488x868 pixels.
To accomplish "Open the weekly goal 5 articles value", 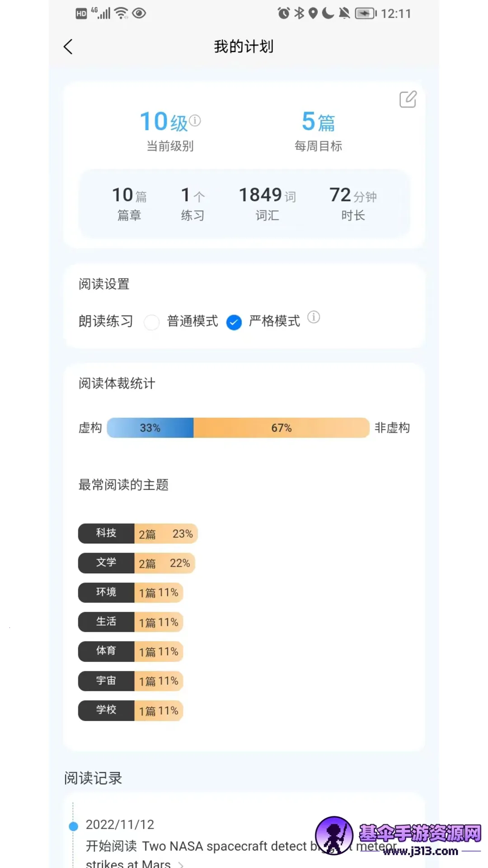I will [x=318, y=122].
